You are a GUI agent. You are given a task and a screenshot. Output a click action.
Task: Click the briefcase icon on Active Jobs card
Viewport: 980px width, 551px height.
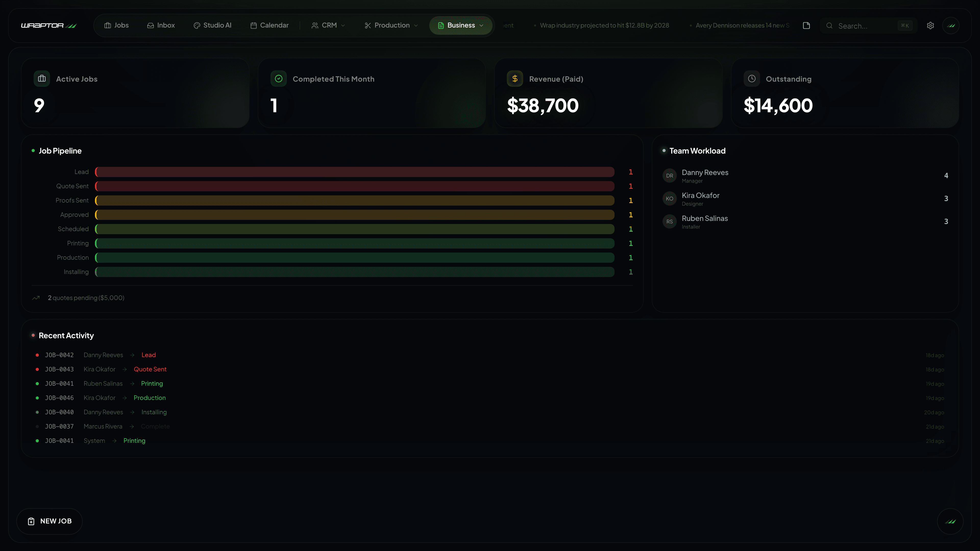pyautogui.click(x=42, y=79)
